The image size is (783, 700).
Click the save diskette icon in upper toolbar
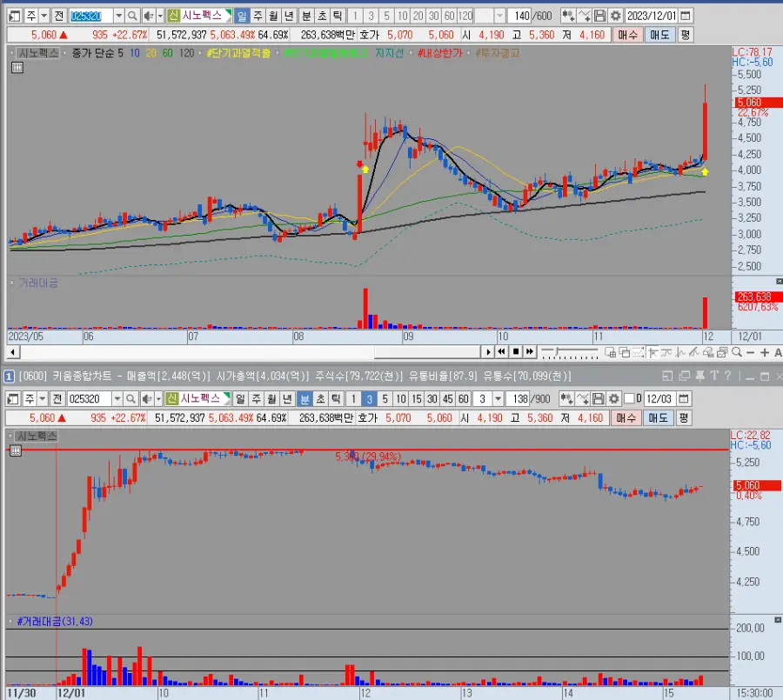599,16
